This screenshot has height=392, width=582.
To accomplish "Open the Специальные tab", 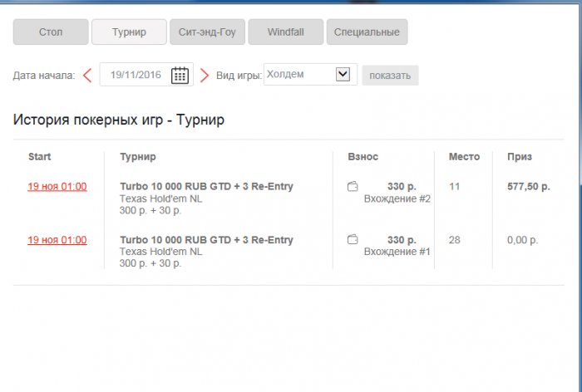I will pyautogui.click(x=367, y=32).
